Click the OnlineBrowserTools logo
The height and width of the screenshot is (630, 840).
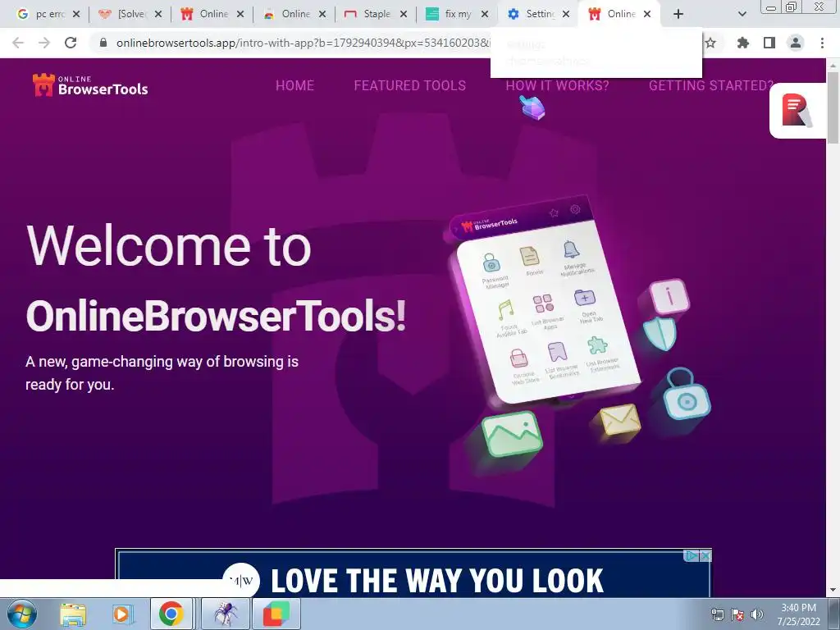(90, 85)
